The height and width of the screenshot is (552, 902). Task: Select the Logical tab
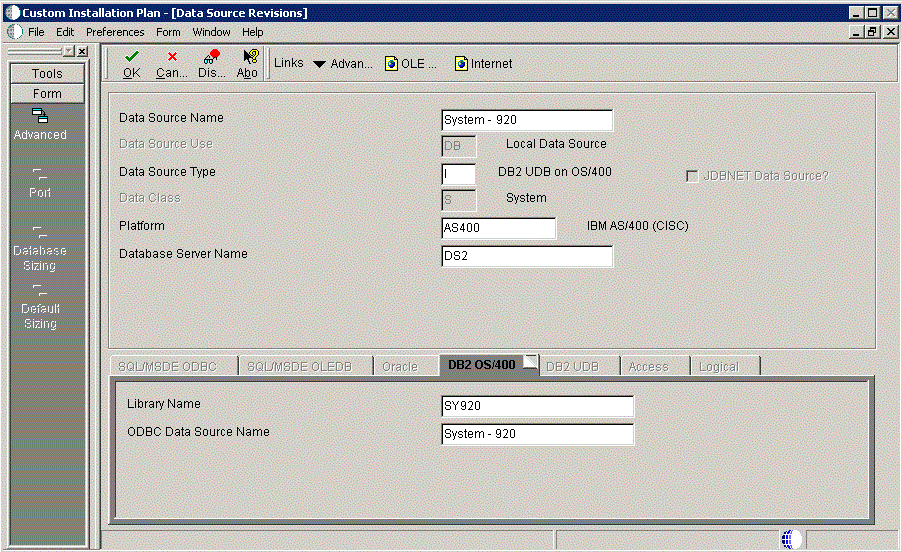(725, 366)
